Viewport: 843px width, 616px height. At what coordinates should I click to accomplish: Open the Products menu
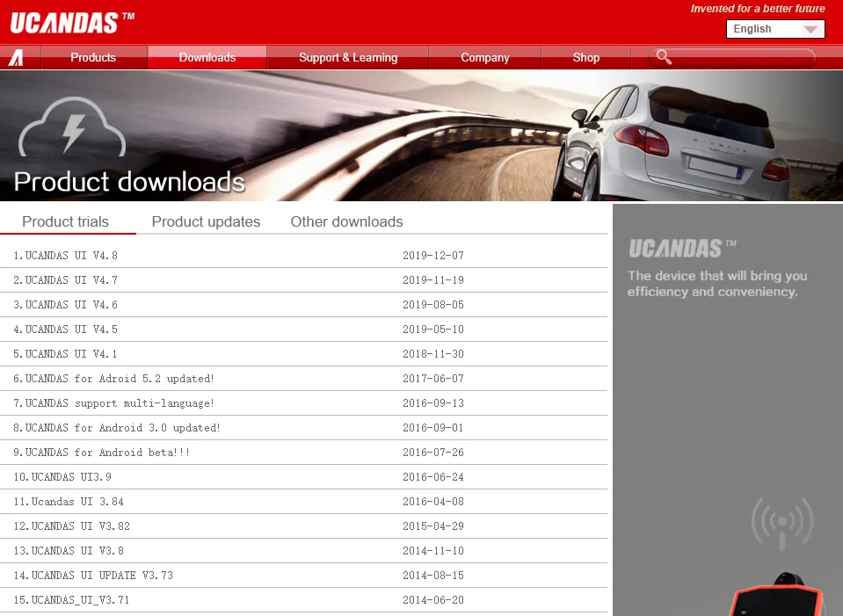(x=93, y=57)
